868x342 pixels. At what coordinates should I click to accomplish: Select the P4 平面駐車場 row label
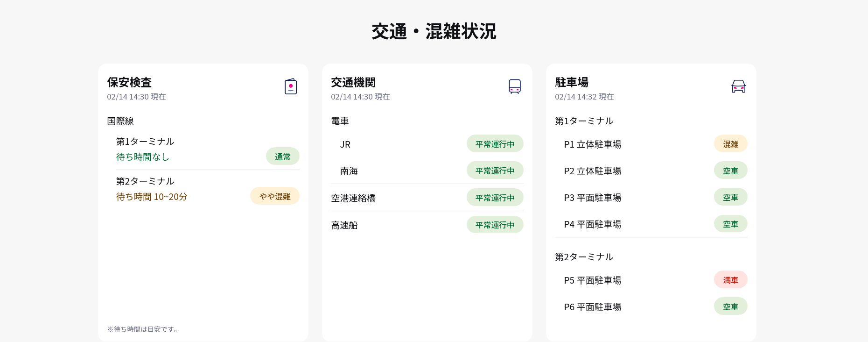[x=592, y=224]
